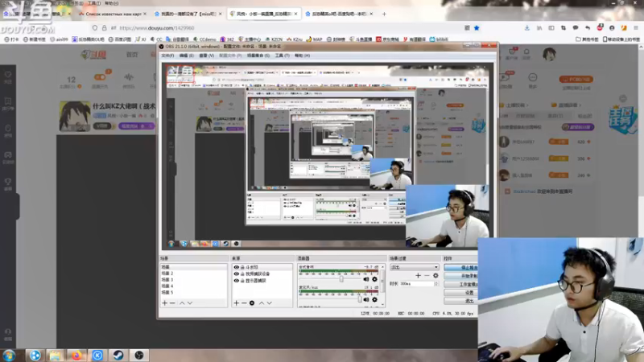The height and width of the screenshot is (362, 644).
Task: Remove selected source with the minus icon
Action: click(x=244, y=303)
